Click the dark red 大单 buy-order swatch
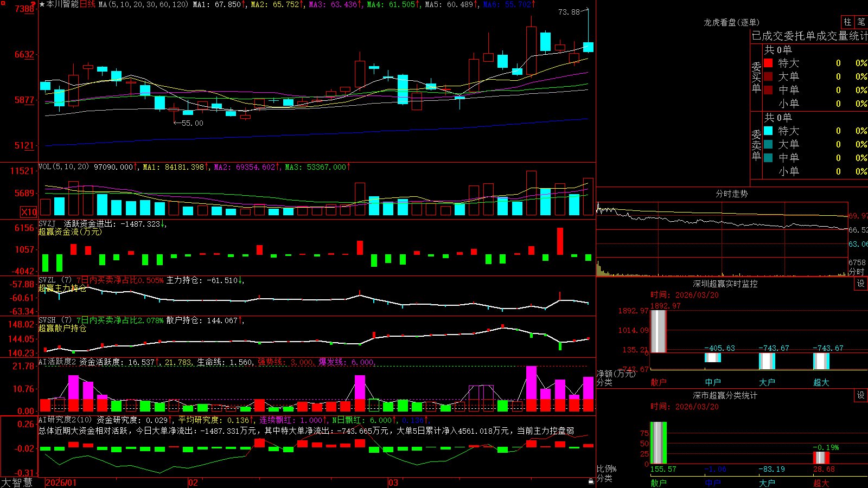Screen dimensions: 868x488 [768, 76]
